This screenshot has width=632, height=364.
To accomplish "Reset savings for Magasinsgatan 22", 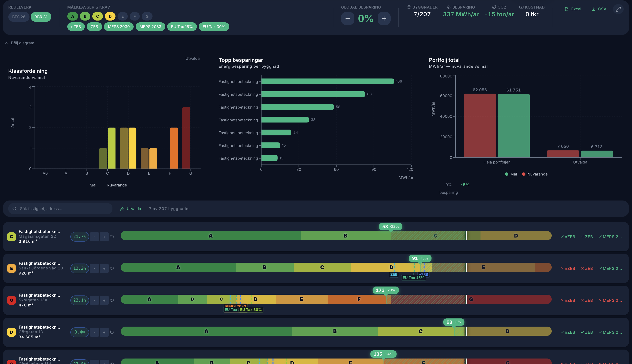I will (112, 236).
